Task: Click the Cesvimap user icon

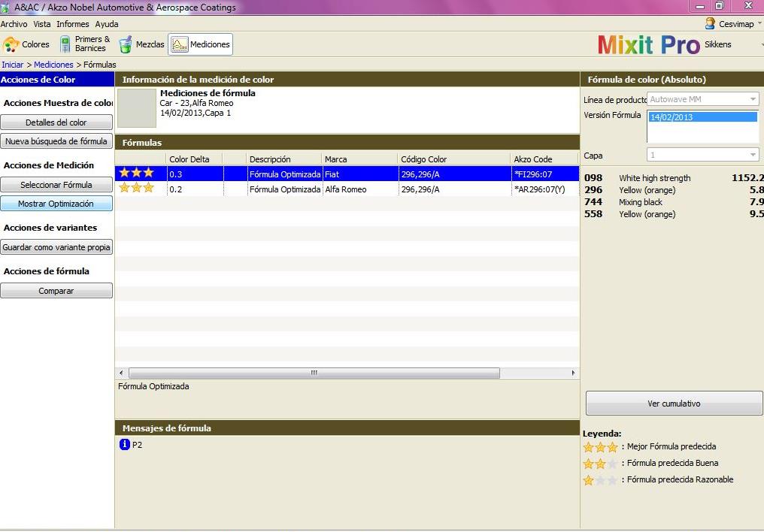Action: pyautogui.click(x=710, y=23)
